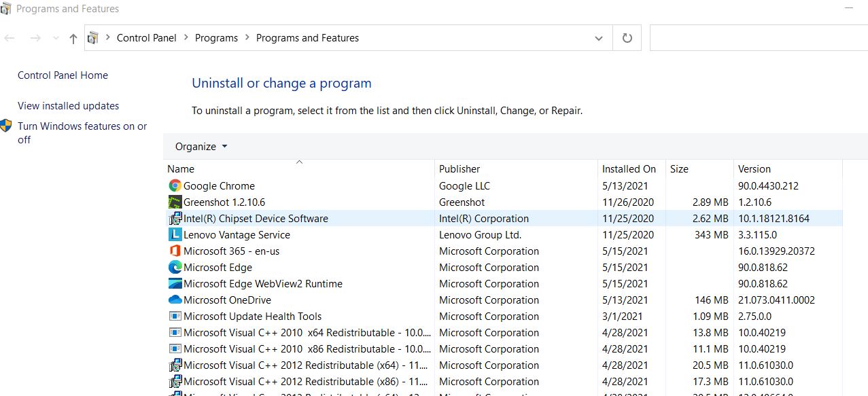
Task: Click the Microsoft 365 - en-us icon
Action: coord(175,251)
